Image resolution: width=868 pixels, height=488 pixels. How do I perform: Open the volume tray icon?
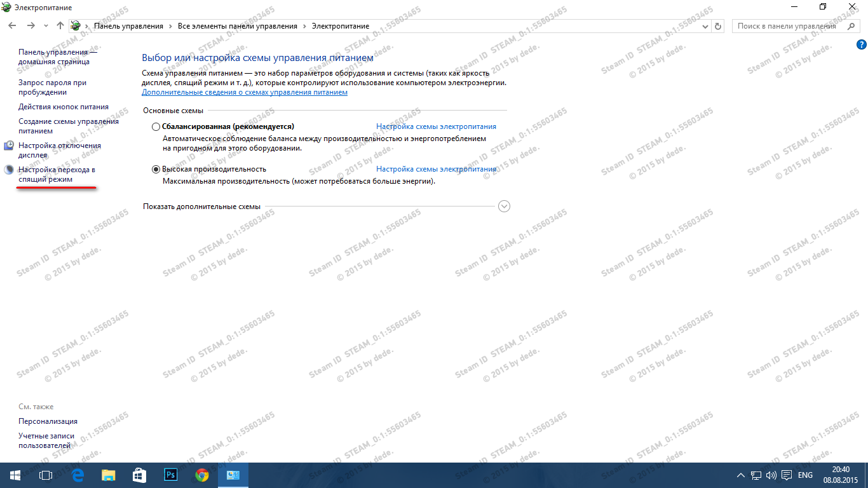(771, 475)
